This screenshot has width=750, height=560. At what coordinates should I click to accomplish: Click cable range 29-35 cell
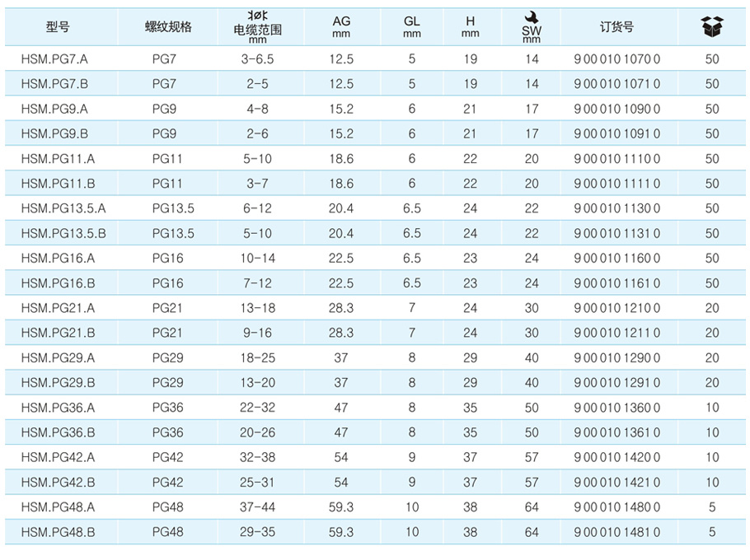[257, 532]
